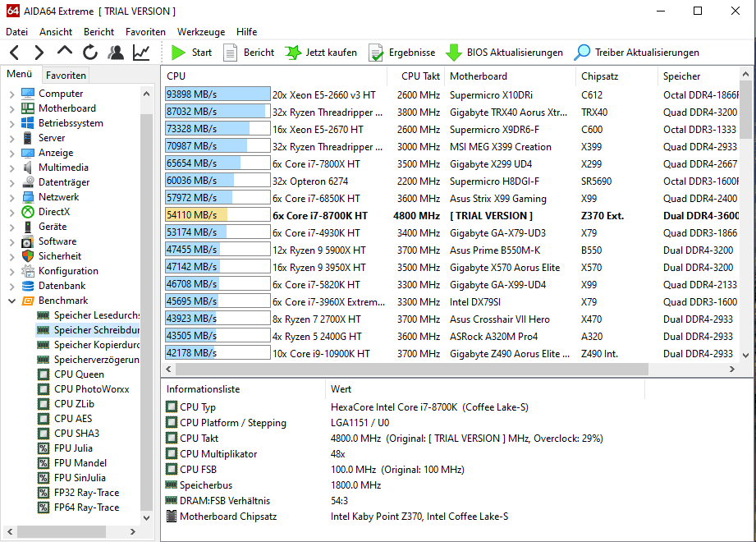The height and width of the screenshot is (542, 756).
Task: Click the DirectX Xbox icon
Action: [x=28, y=212]
